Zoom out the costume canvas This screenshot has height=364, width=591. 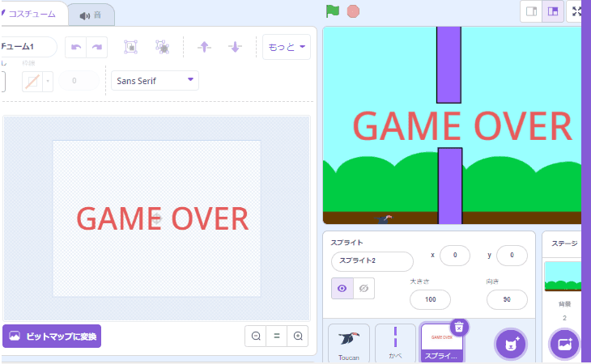pos(256,336)
